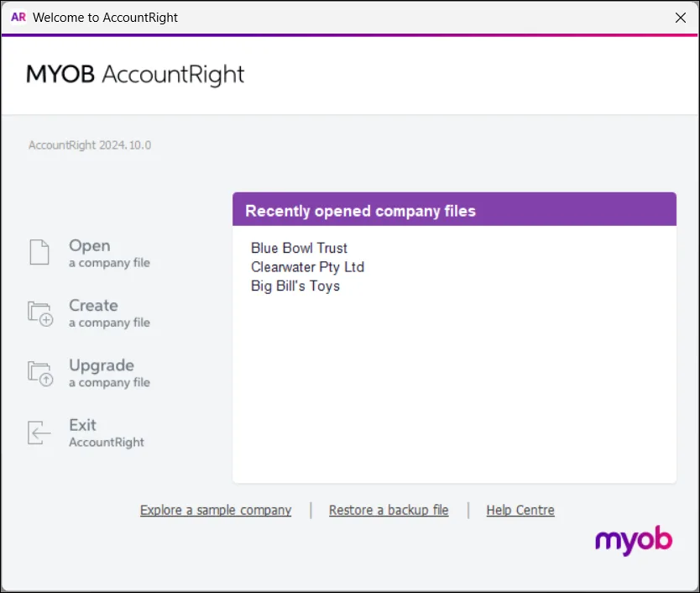
Task: Follow the Restore a backup file link
Action: (x=389, y=510)
